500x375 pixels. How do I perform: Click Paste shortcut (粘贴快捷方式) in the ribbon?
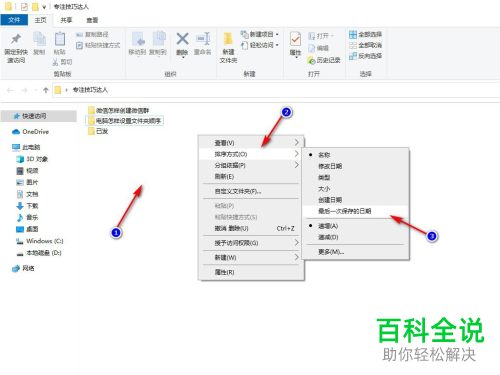(98, 45)
